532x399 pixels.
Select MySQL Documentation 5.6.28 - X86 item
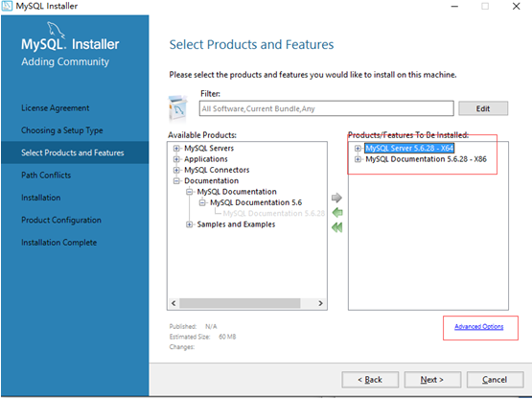(x=426, y=159)
